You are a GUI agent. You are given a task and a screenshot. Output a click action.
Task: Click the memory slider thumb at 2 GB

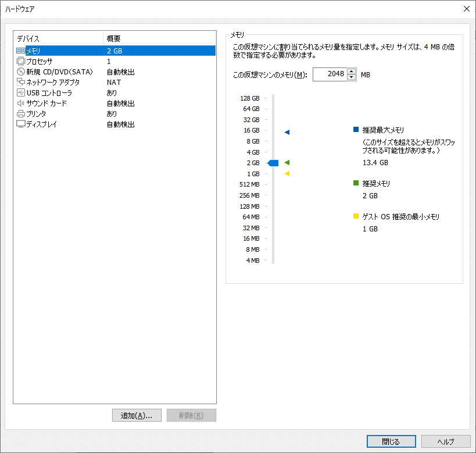(273, 163)
